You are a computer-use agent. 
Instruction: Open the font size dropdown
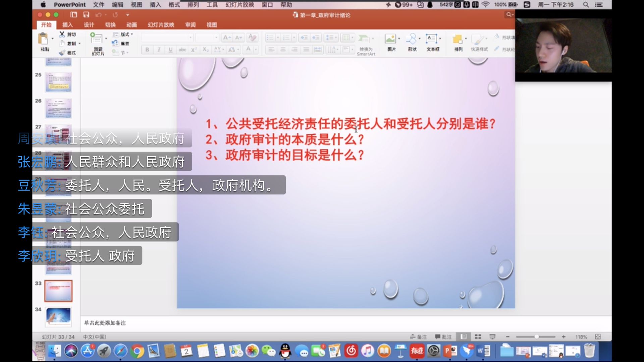(216, 38)
